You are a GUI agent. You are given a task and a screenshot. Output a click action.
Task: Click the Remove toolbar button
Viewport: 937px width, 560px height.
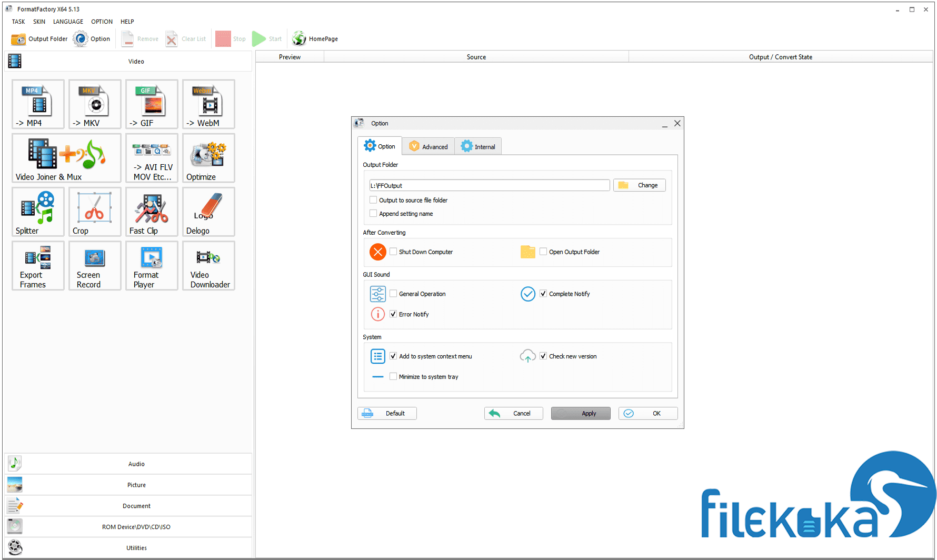coord(140,39)
